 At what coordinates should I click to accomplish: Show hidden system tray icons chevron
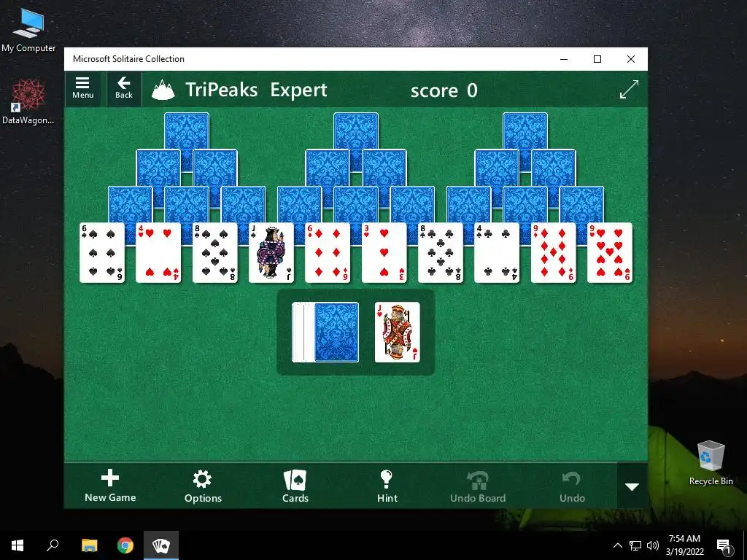pyautogui.click(x=617, y=545)
